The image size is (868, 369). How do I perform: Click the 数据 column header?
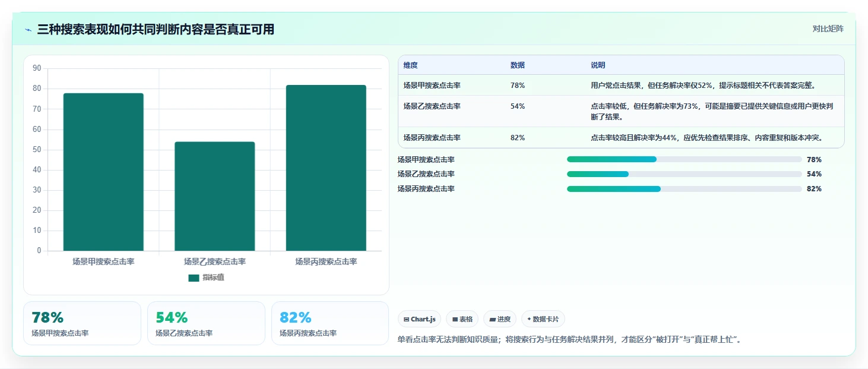pyautogui.click(x=517, y=65)
